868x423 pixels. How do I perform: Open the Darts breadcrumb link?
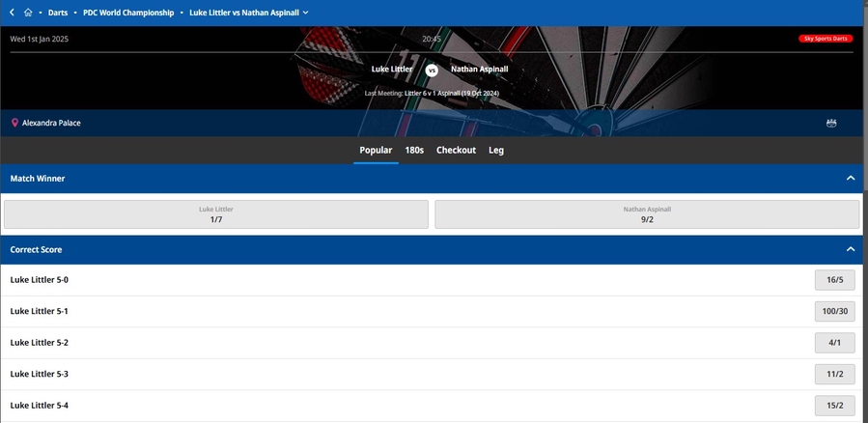tap(58, 13)
